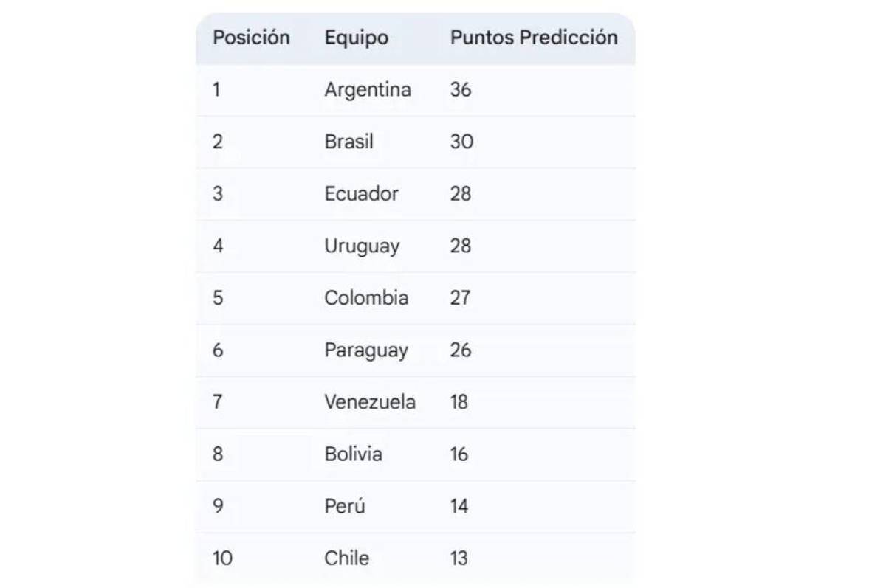Viewport: 886px width, 588px height.
Task: Click Paraguay's 26 points value
Action: tap(460, 350)
